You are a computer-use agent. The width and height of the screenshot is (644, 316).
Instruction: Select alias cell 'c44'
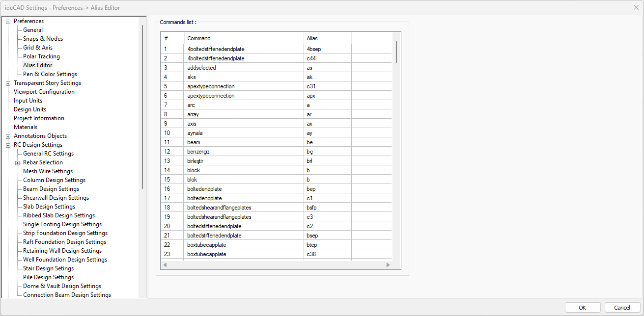pyautogui.click(x=328, y=58)
